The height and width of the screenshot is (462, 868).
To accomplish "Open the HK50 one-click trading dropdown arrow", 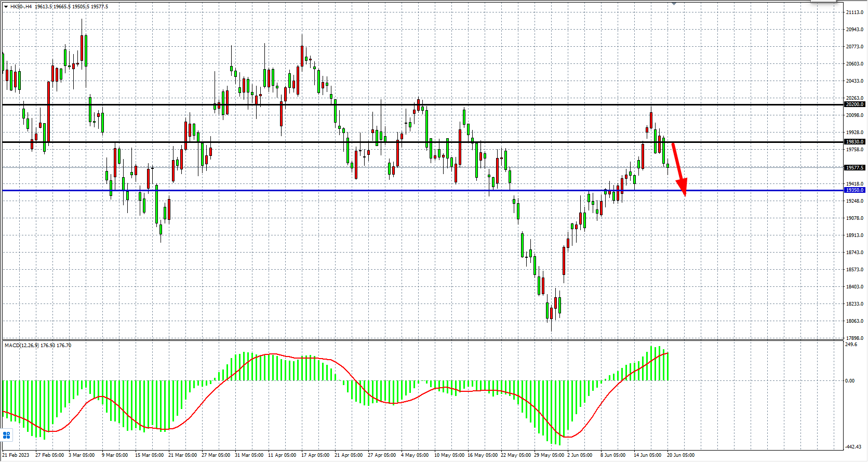I will click(6, 7).
